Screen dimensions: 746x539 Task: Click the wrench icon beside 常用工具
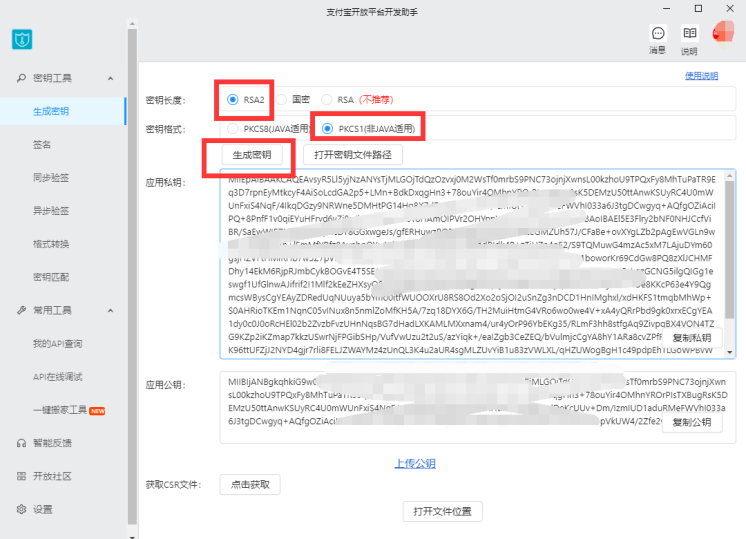click(21, 311)
